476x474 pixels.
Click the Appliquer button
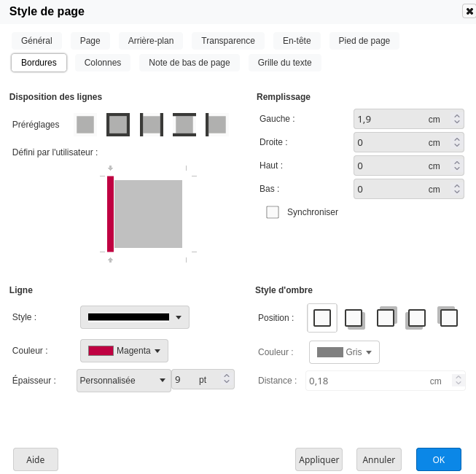click(x=319, y=459)
